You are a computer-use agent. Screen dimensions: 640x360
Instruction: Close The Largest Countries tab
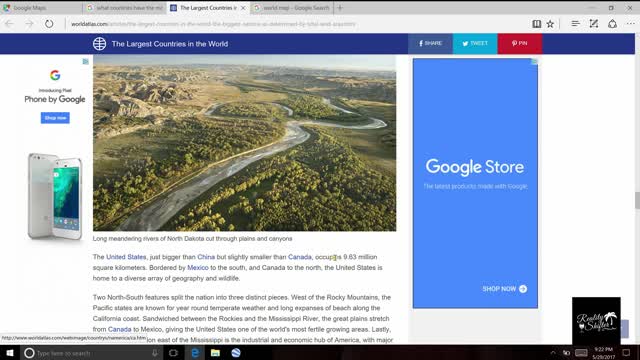[x=243, y=8]
